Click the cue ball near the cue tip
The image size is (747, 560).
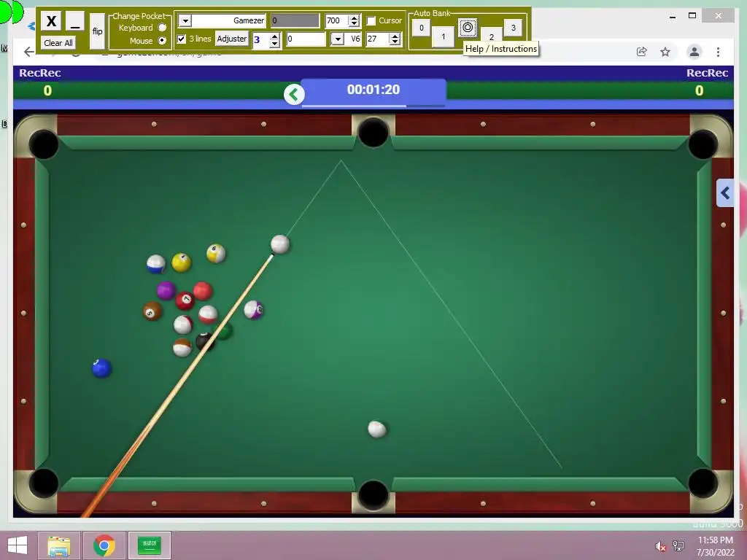point(280,244)
